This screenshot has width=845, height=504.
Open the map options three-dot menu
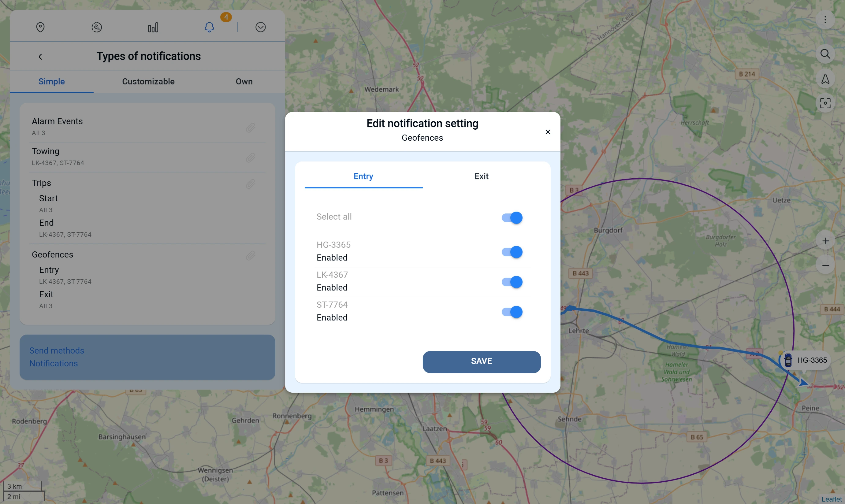(826, 19)
